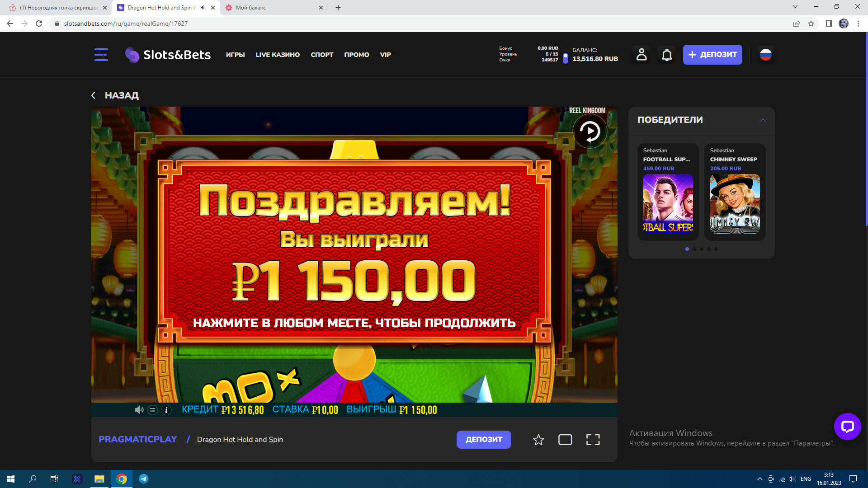Add game to favorites star

[x=538, y=440]
